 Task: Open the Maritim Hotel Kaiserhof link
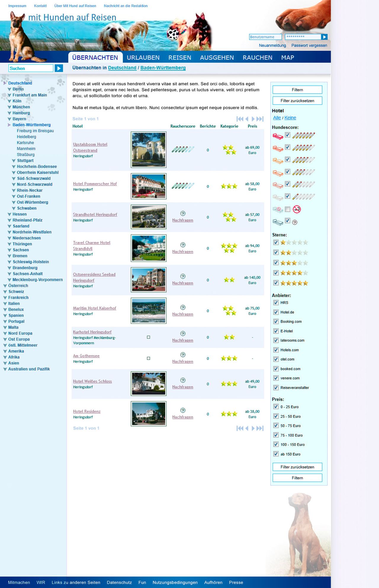(x=94, y=308)
